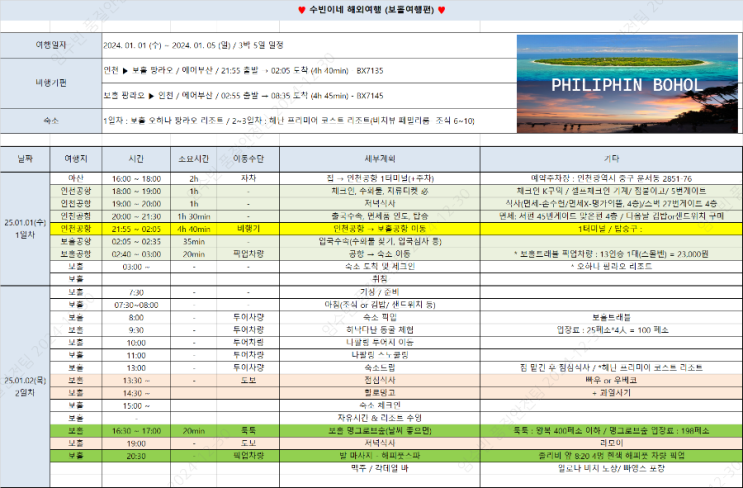Select the '소요시간' column header
743x488 pixels.
[x=193, y=159]
